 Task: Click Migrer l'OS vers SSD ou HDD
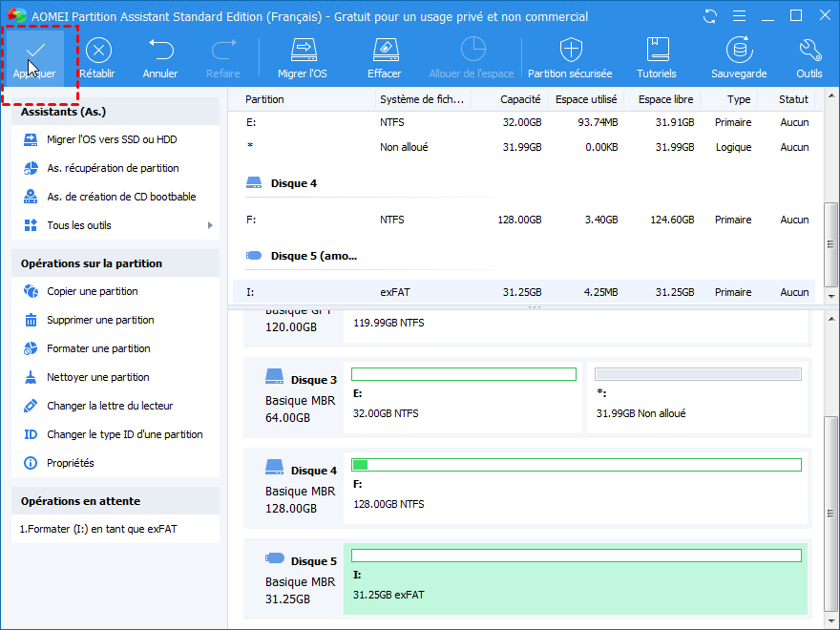click(x=112, y=139)
